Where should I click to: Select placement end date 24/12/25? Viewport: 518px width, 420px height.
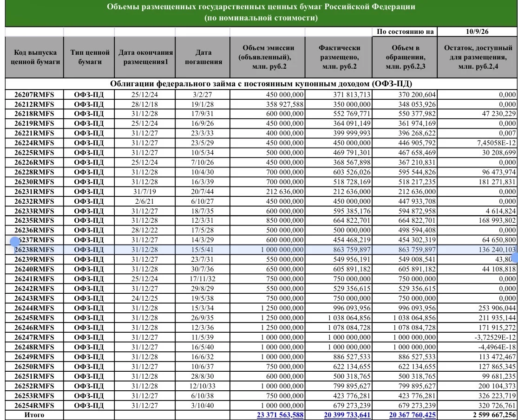[x=144, y=298]
